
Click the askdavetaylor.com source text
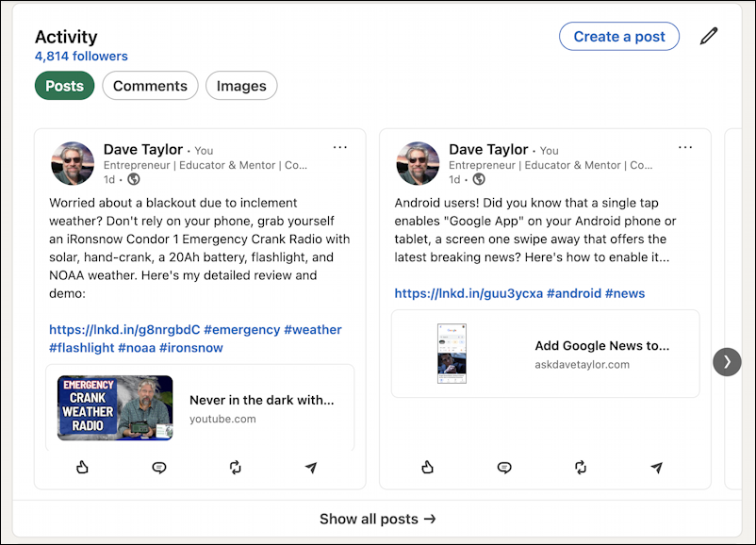click(582, 365)
